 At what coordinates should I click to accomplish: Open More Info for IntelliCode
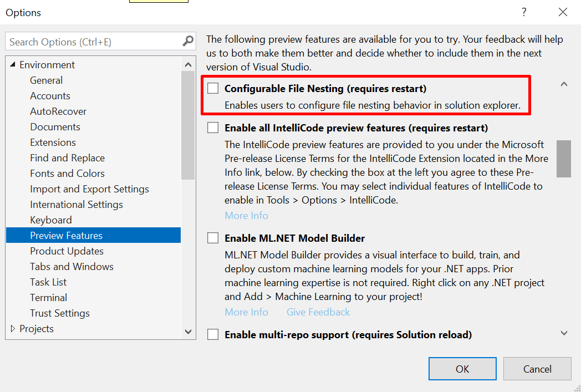pos(246,215)
